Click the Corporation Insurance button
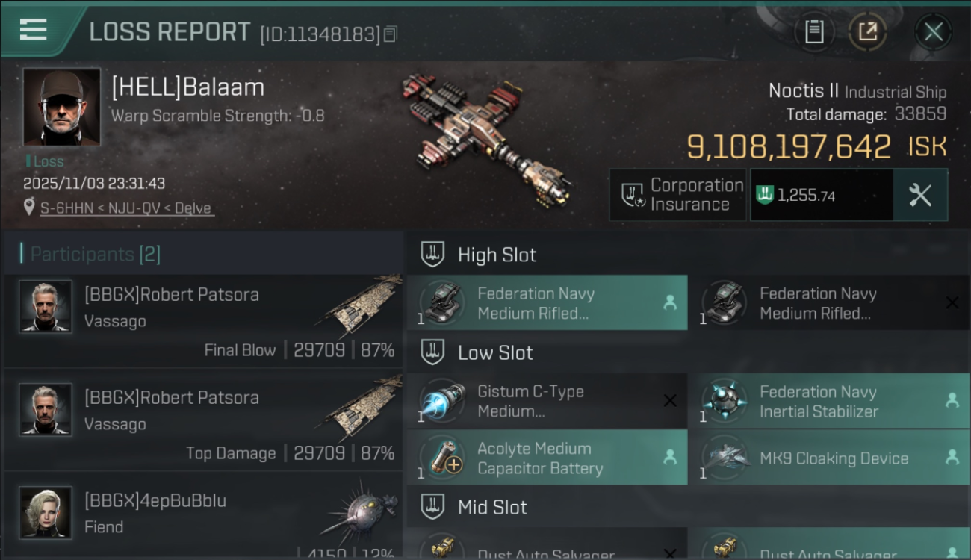 point(677,195)
